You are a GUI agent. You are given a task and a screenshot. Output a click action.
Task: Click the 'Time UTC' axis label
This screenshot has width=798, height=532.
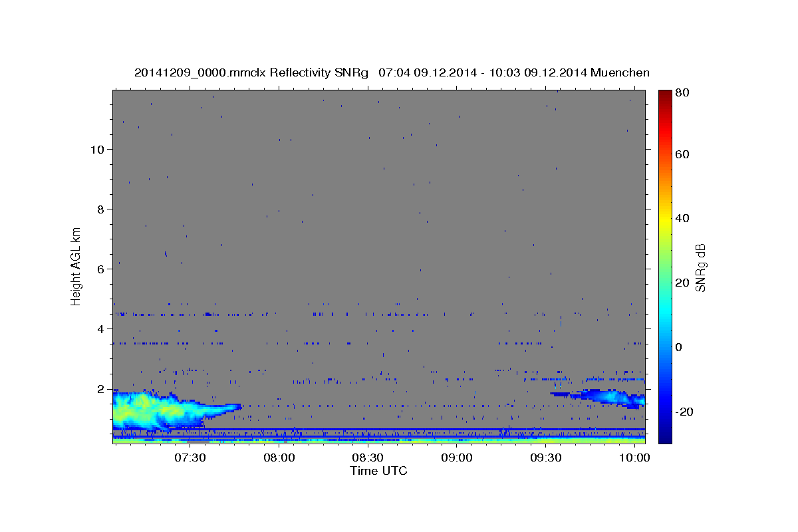tap(378, 471)
